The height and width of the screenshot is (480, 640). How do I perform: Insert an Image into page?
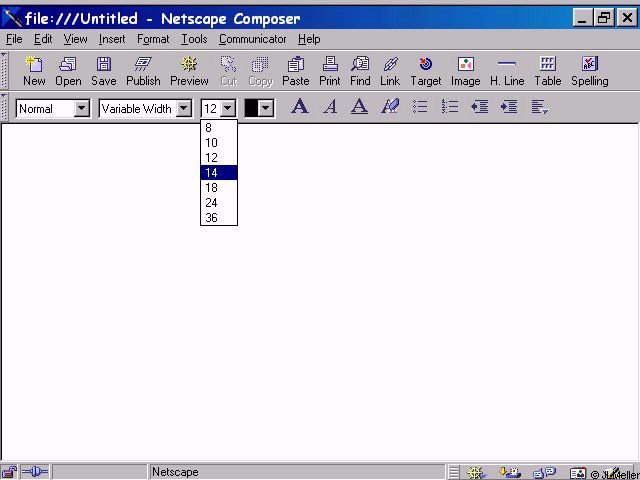point(465,71)
